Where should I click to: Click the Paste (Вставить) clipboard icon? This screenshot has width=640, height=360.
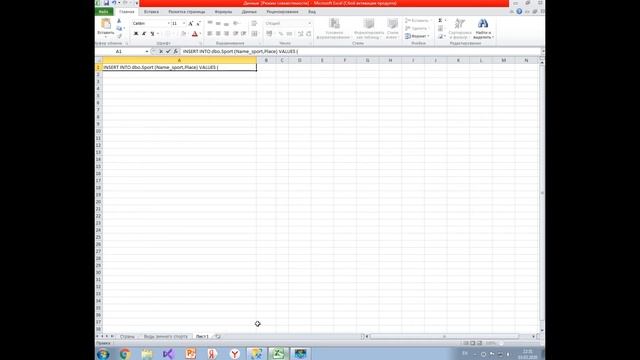106,24
